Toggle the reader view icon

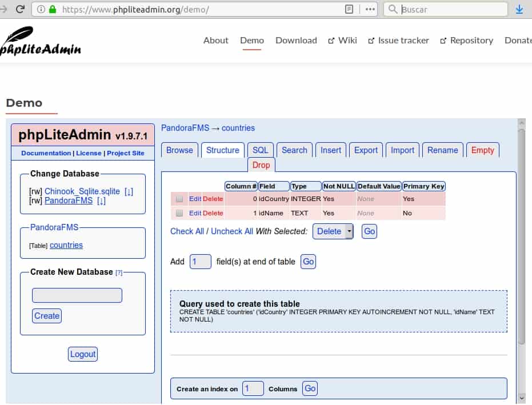(x=349, y=9)
